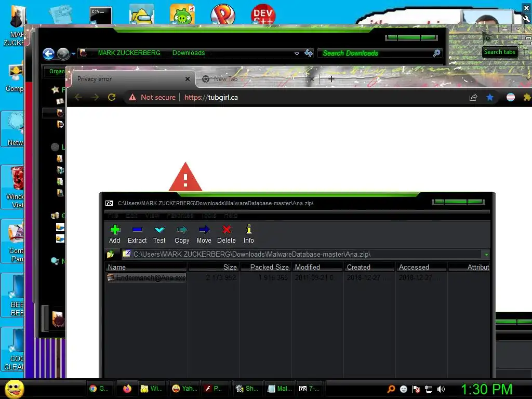Viewport: 532px width, 399px height.
Task: Click Chrome's forward arrow
Action: (x=95, y=97)
